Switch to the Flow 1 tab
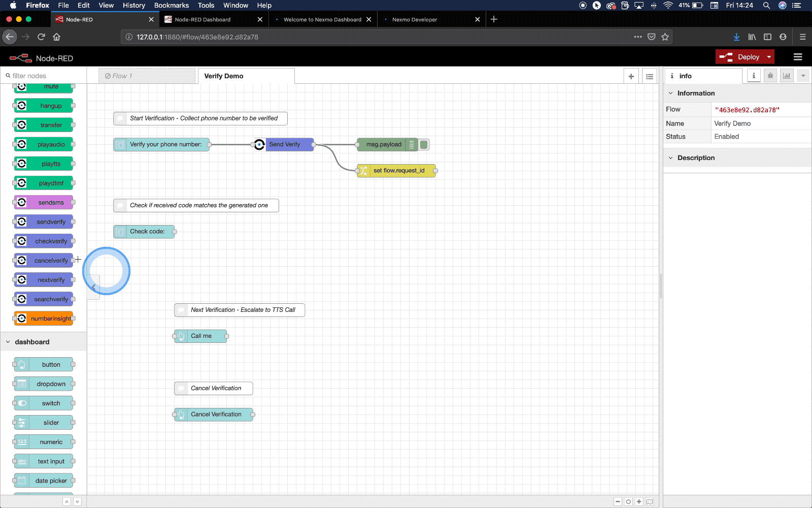812x508 pixels. [122, 75]
